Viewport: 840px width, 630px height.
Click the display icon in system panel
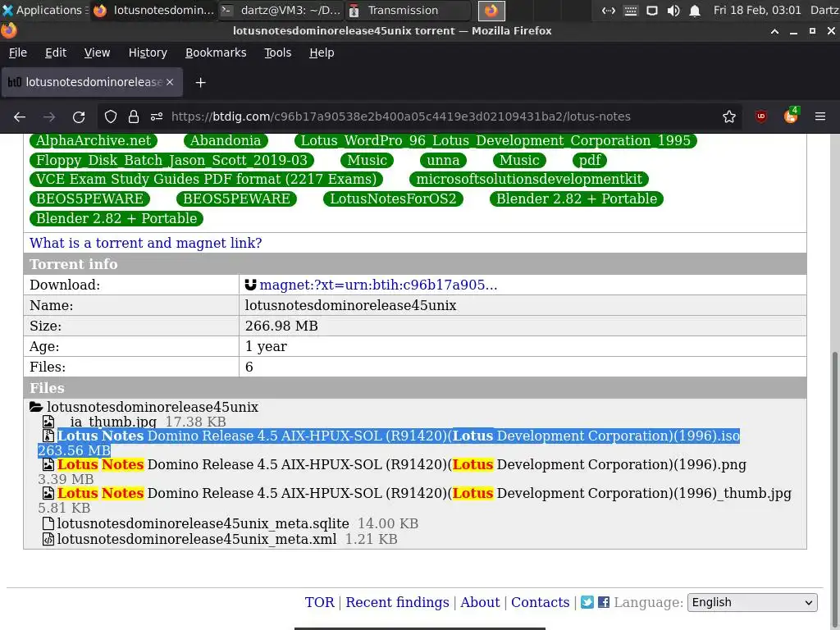652,11
